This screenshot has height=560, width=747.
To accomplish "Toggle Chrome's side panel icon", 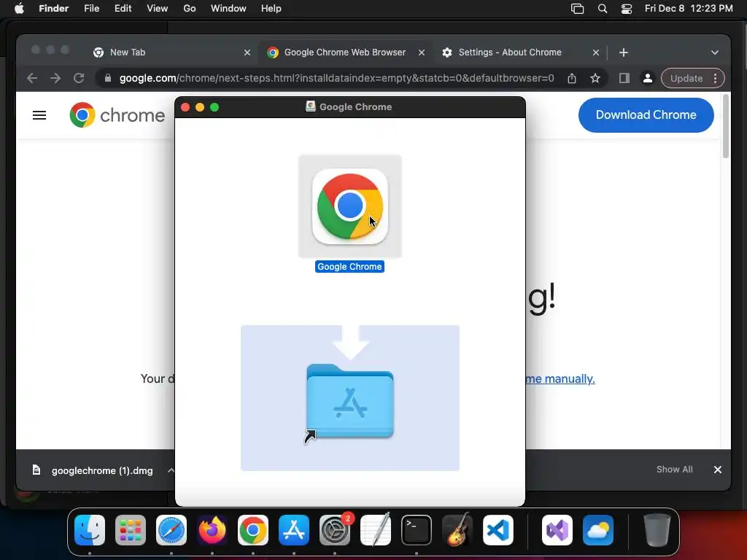I will (624, 78).
